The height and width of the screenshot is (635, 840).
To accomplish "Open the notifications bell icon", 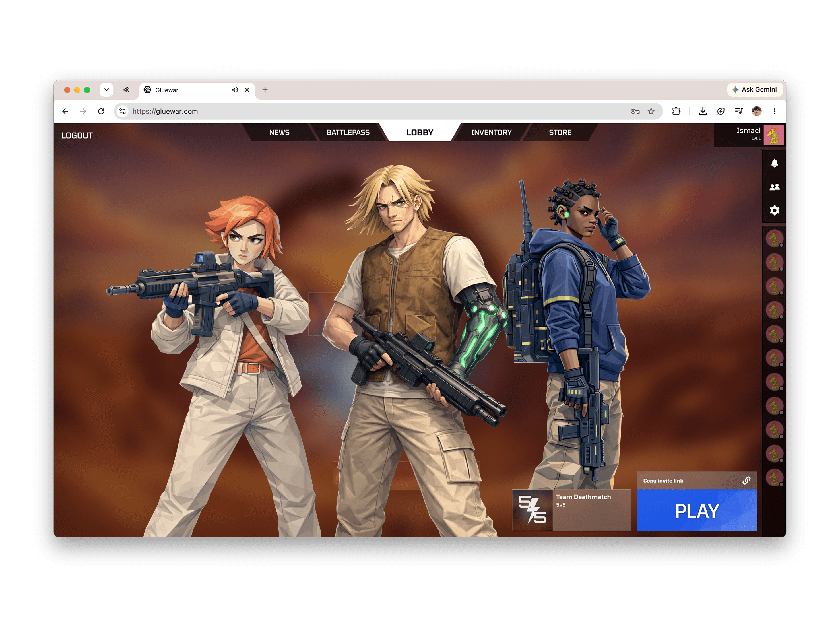I will coord(774,163).
